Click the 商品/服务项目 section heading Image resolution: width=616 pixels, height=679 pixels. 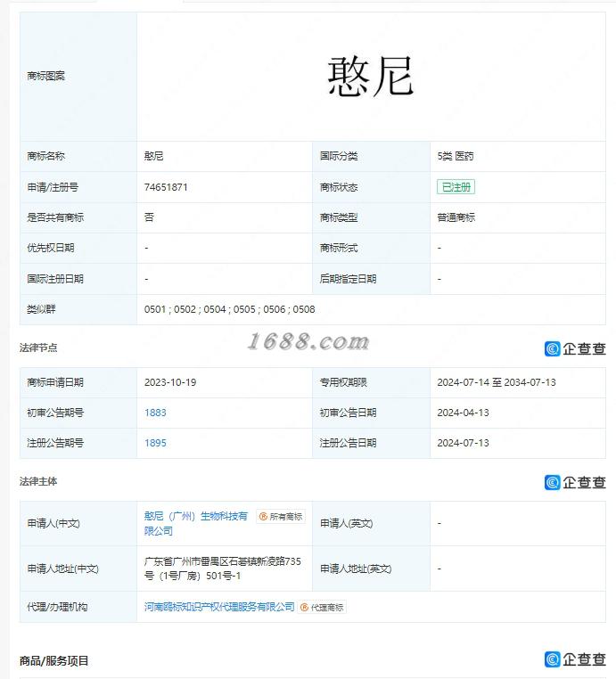point(54,661)
